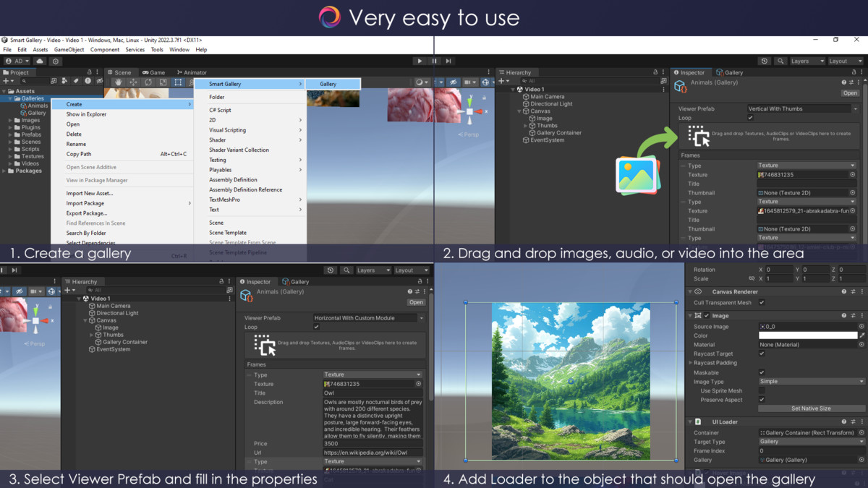Collapse the Galleries folder in Project tree
Viewport: 868px width, 488px height.
pos(10,98)
